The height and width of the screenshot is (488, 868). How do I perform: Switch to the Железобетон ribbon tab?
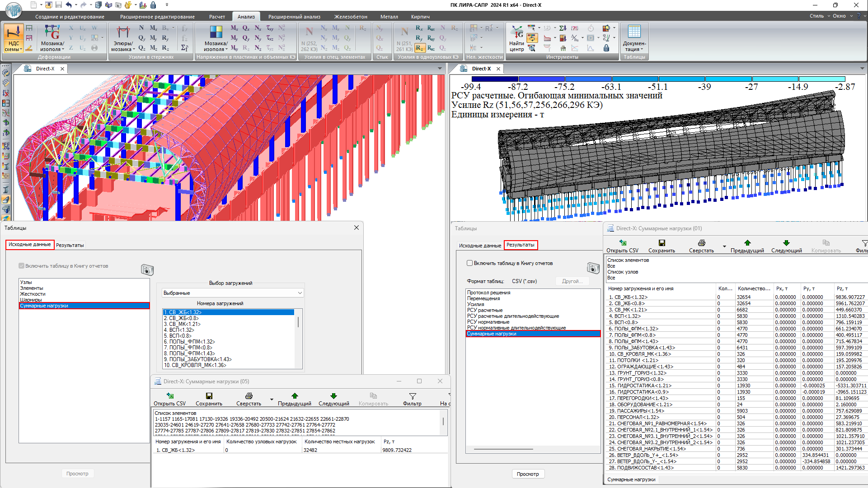pos(350,17)
